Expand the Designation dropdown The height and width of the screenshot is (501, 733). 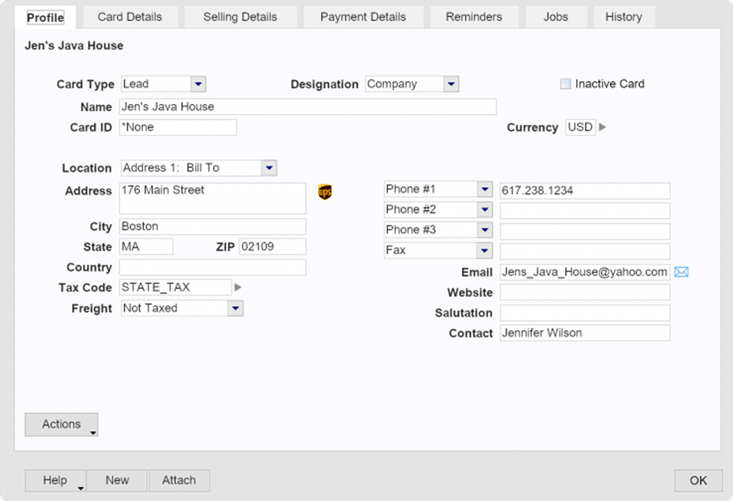tap(451, 84)
